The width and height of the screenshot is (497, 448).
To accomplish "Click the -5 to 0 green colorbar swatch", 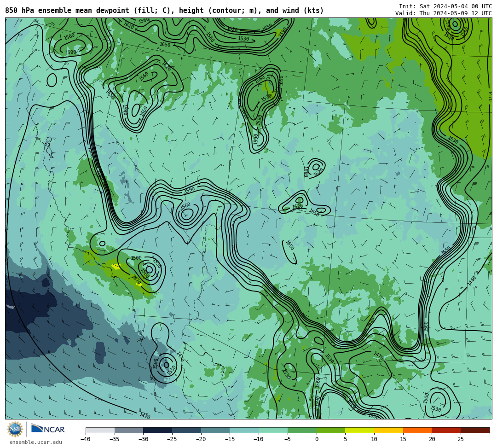I will click(x=302, y=430).
